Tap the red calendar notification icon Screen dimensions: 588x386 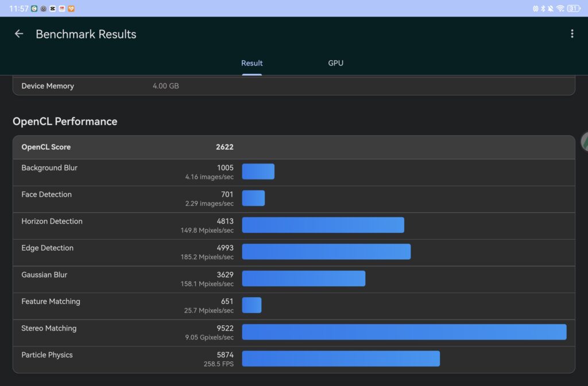click(62, 9)
